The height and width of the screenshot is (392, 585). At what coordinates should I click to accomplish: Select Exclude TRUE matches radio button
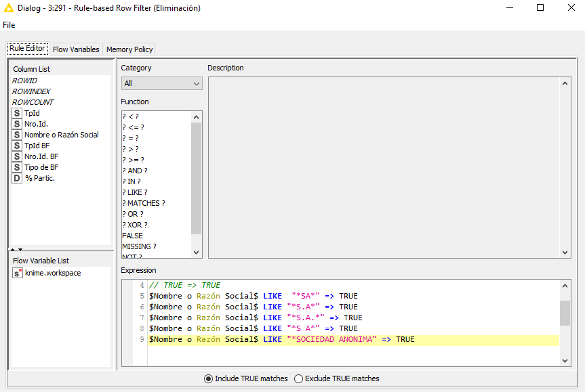(x=298, y=378)
